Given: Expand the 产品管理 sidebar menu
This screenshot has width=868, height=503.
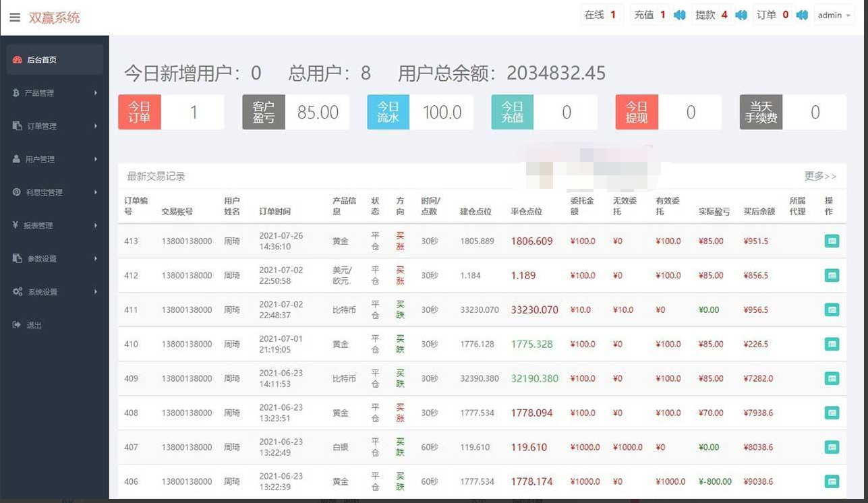Looking at the screenshot, I should 55,93.
